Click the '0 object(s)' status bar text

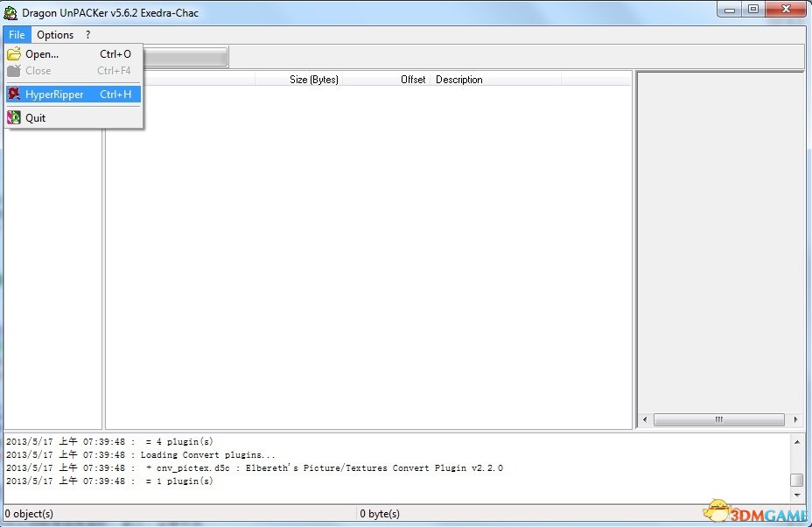(29, 514)
